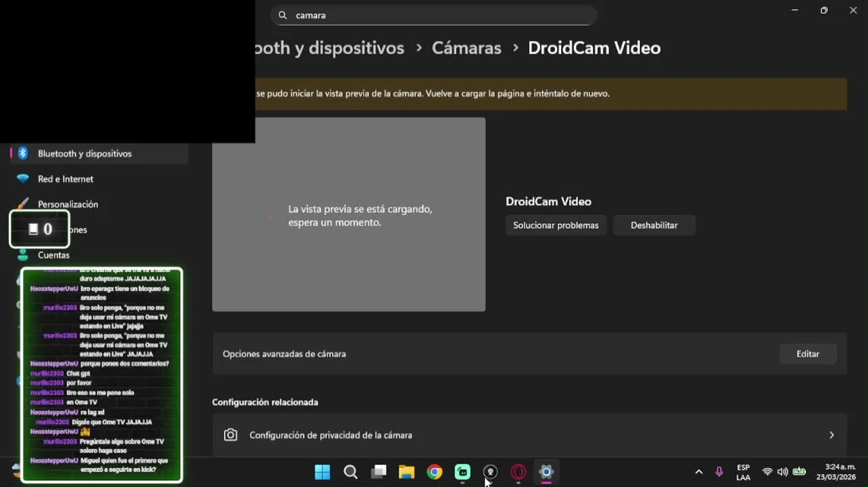The height and width of the screenshot is (487, 868).
Task: Click Editar for advanced camera options
Action: (x=808, y=354)
